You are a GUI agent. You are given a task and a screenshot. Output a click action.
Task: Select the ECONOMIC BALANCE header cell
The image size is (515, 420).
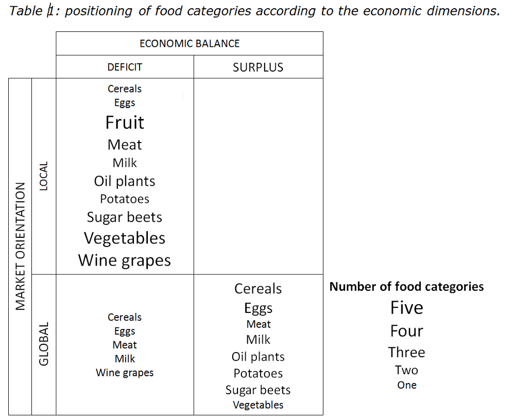click(x=190, y=44)
